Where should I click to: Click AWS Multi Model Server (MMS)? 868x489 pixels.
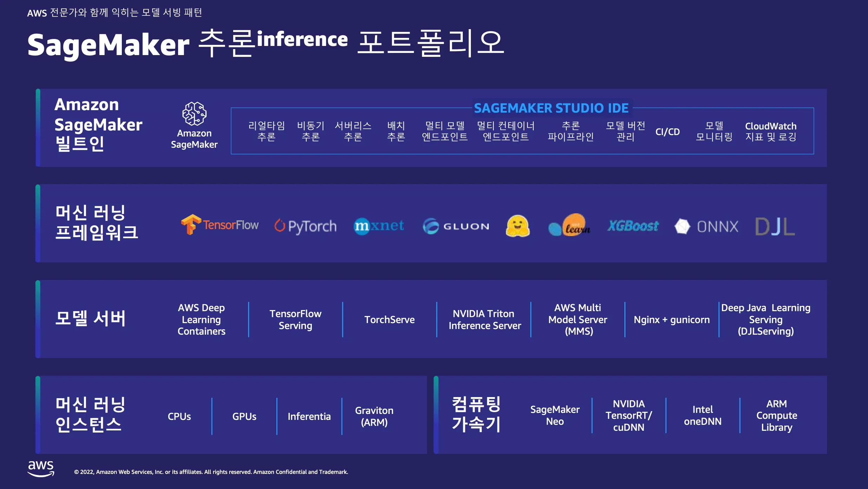pos(578,319)
